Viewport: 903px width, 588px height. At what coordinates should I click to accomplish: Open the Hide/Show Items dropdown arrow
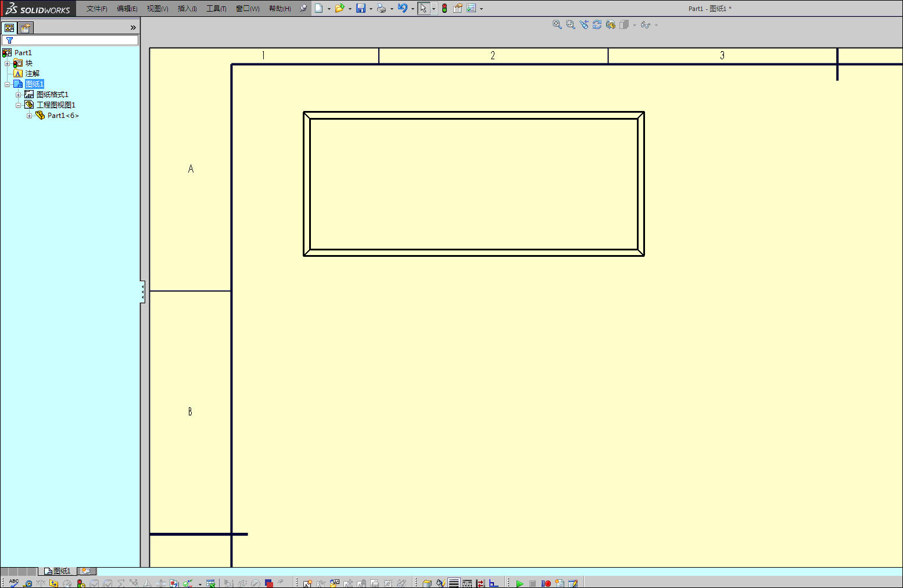[656, 25]
